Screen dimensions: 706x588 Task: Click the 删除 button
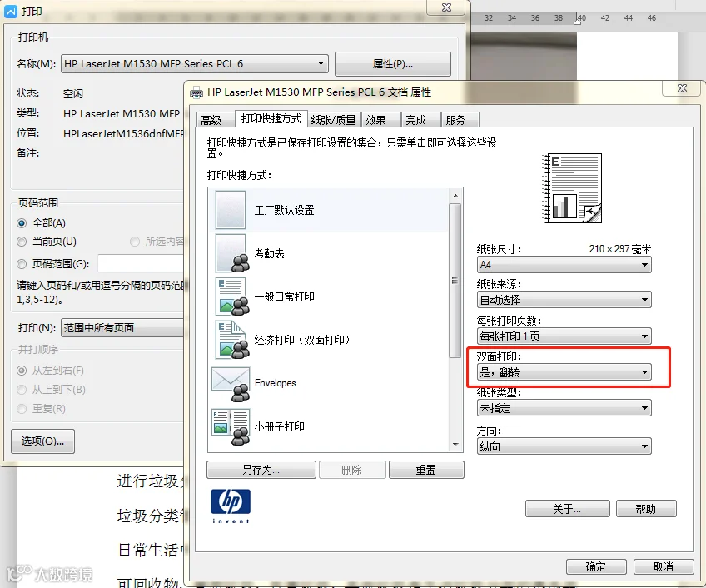coord(352,470)
